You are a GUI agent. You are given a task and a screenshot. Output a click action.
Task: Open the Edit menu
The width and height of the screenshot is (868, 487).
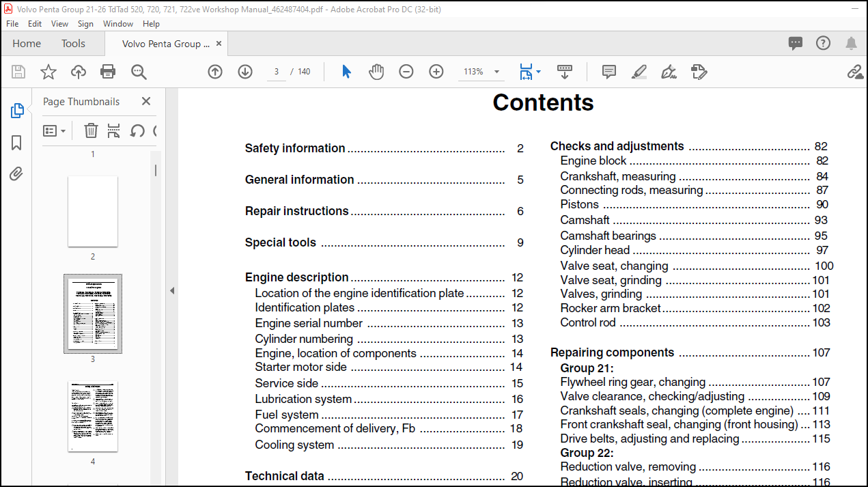click(35, 23)
